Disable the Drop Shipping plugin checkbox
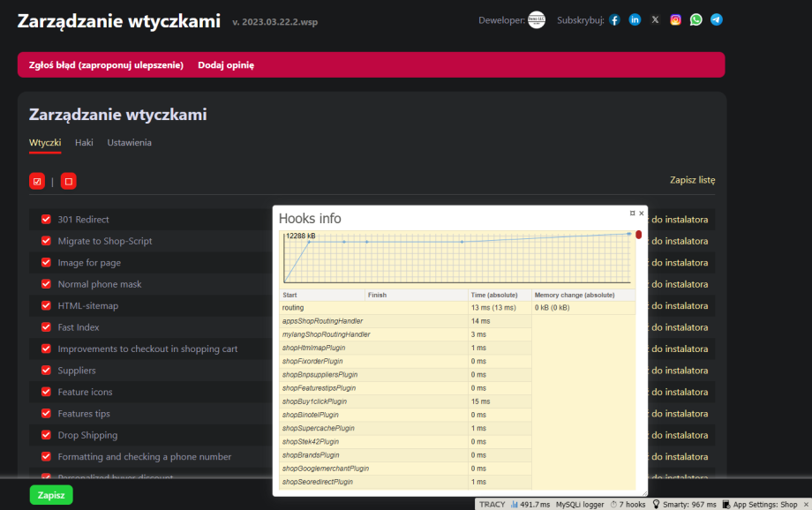The width and height of the screenshot is (812, 510). [46, 435]
